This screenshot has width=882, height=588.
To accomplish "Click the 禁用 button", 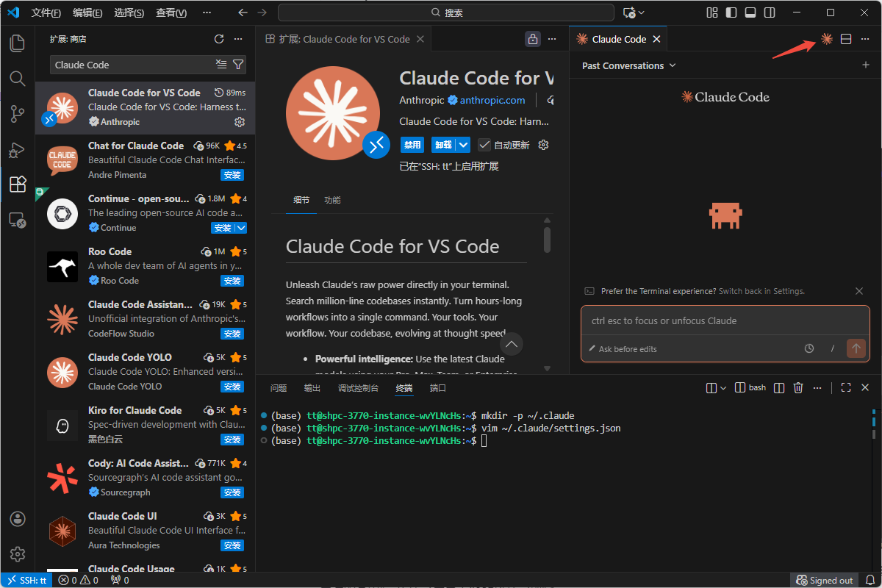I will [412, 145].
